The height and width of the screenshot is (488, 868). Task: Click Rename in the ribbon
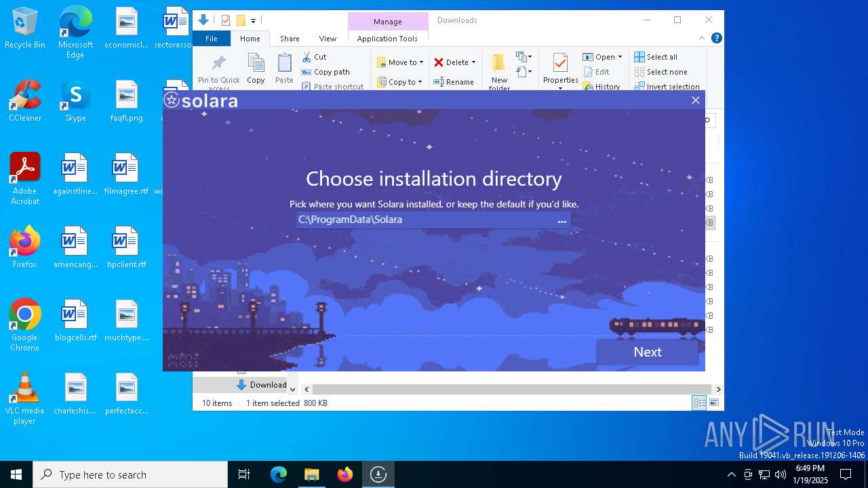point(454,82)
